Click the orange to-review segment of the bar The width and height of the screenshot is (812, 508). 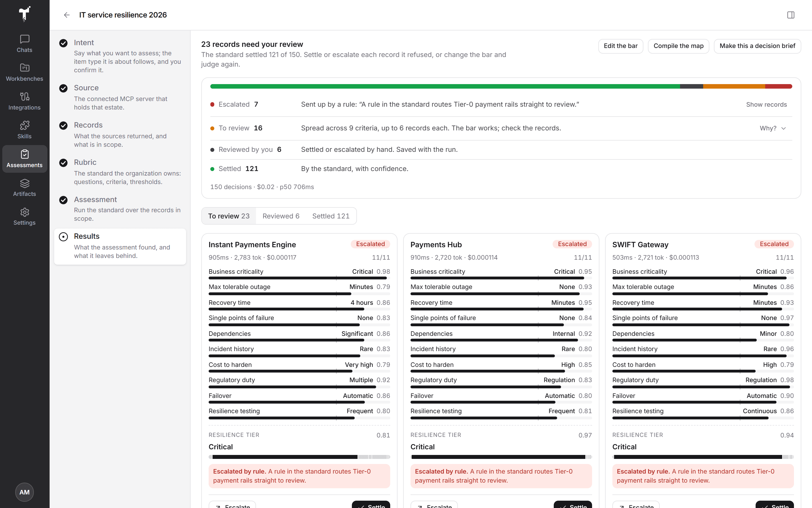(x=734, y=86)
